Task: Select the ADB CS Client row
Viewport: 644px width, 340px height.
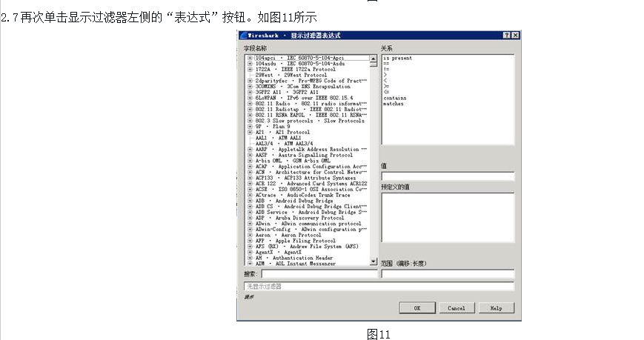Action: (x=311, y=207)
